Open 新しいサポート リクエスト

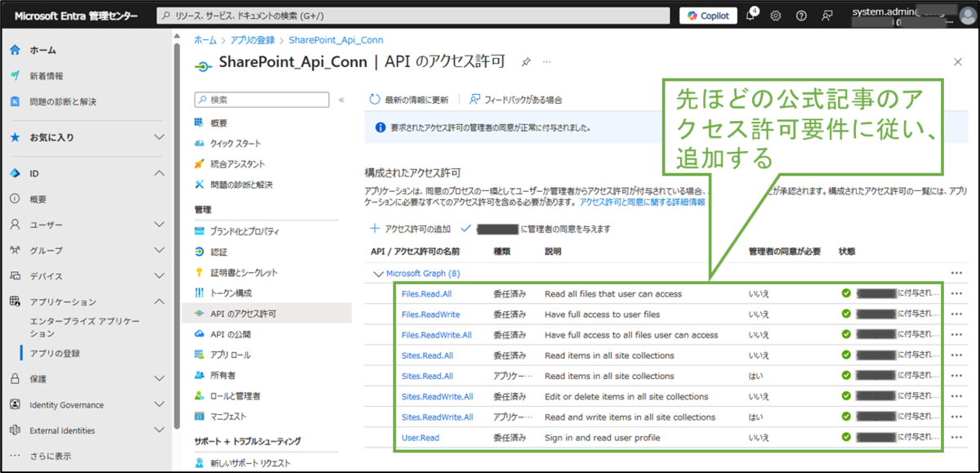(x=251, y=463)
